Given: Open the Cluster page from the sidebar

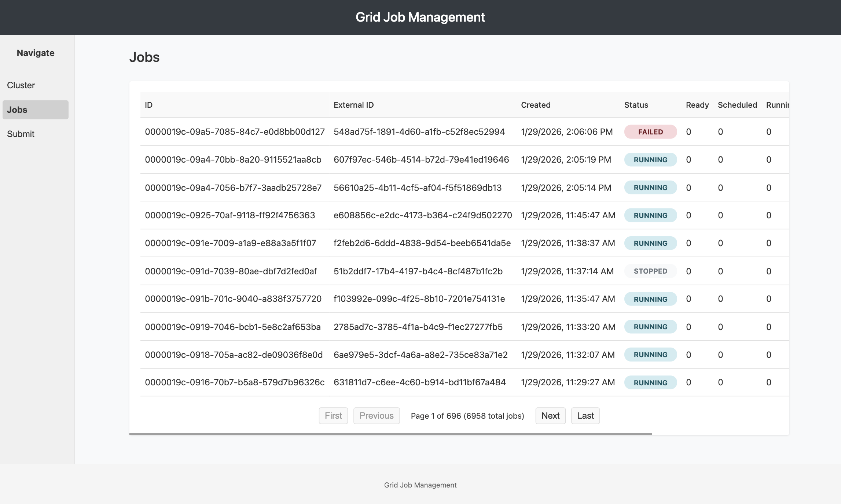Looking at the screenshot, I should coord(21,85).
